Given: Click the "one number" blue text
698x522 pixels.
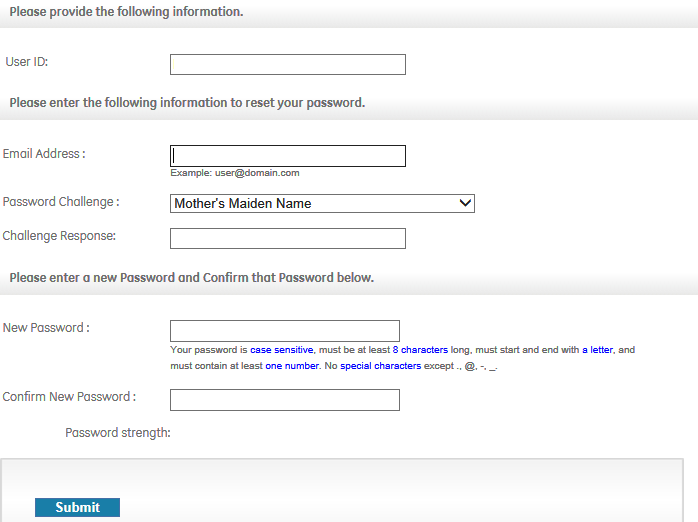Looking at the screenshot, I should pyautogui.click(x=286, y=367).
